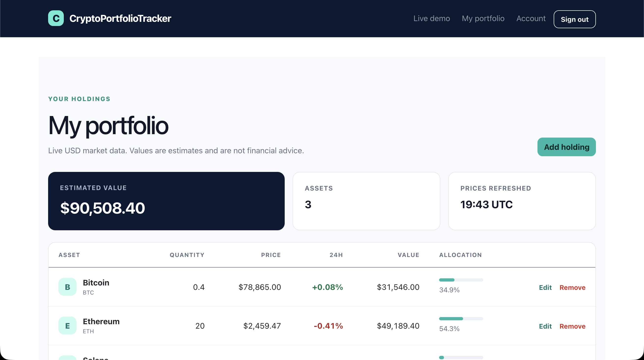This screenshot has height=360, width=644.
Task: Click the CryptoPortfolioTracker brand name
Action: pos(120,18)
